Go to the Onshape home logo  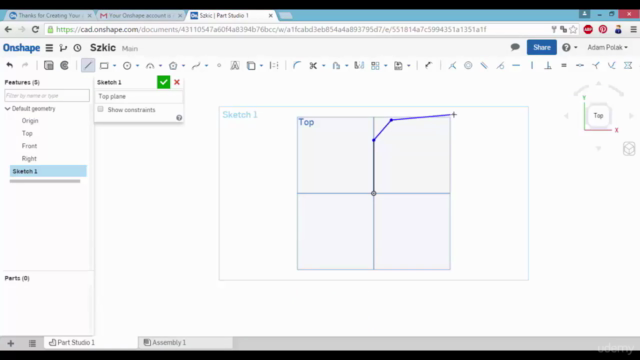point(22,48)
